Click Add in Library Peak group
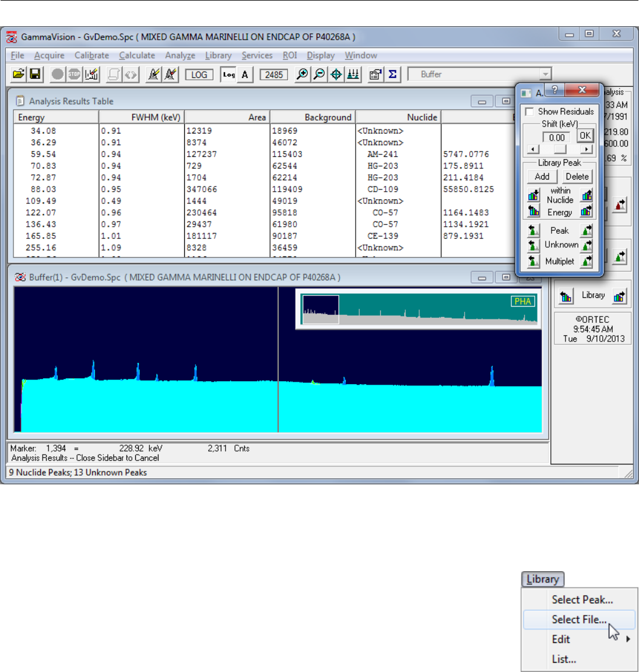 (x=542, y=177)
